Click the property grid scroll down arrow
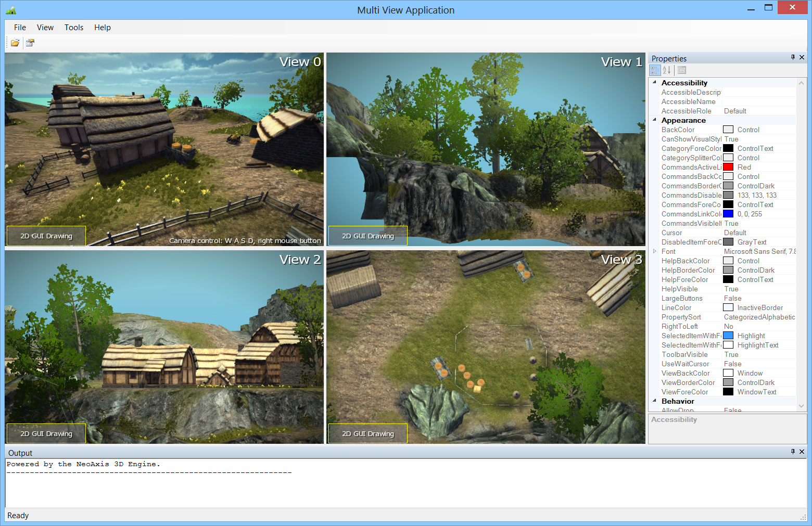This screenshot has width=812, height=526. click(801, 406)
